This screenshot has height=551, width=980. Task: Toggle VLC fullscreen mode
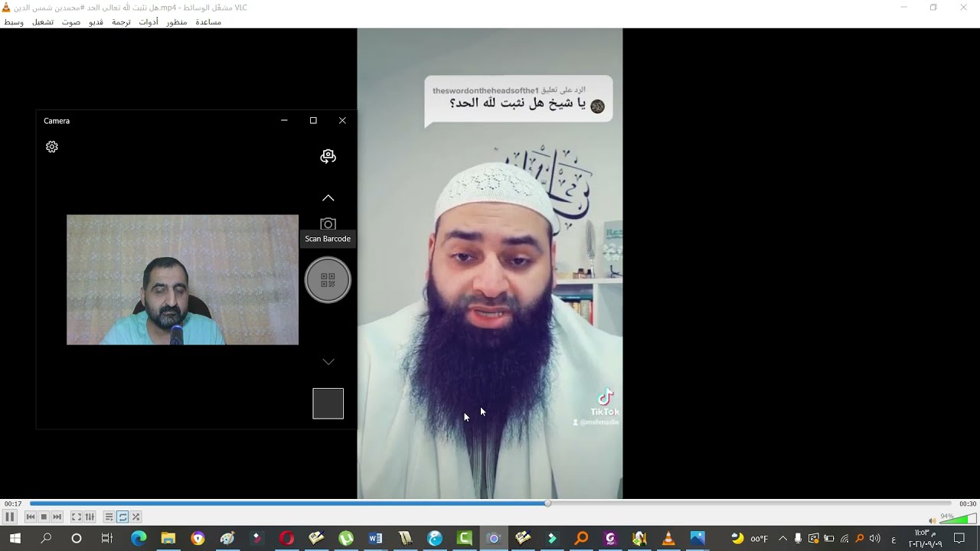click(77, 517)
